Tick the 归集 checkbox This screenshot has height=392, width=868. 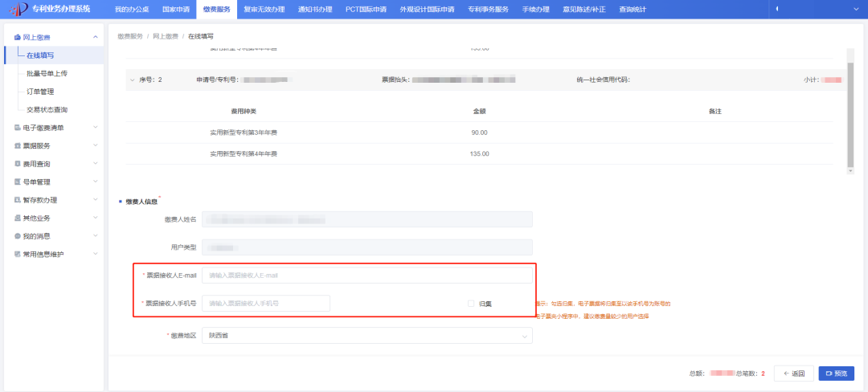click(x=472, y=304)
